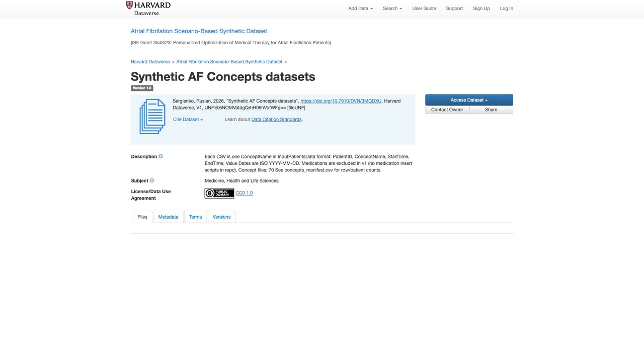Viewport: 644px width, 362px height.
Task: Click the Description help question mark icon
Action: pyautogui.click(x=160, y=156)
